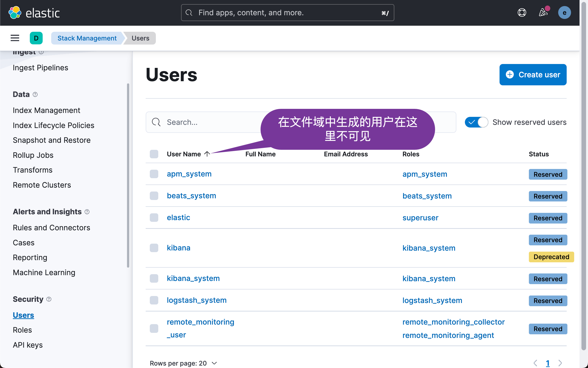The width and height of the screenshot is (588, 368).
Task: Open Index Management page
Action: [47, 110]
